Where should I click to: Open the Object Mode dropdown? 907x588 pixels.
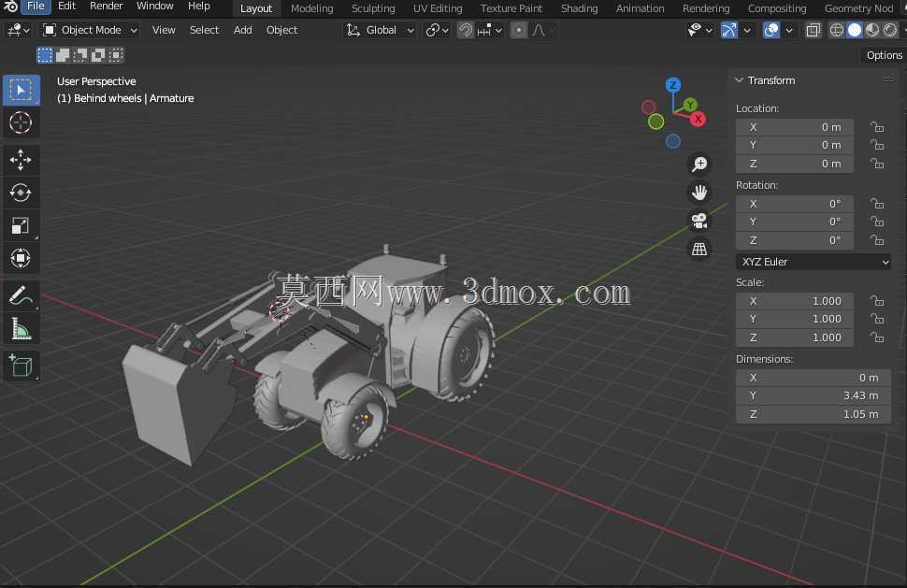tap(91, 30)
